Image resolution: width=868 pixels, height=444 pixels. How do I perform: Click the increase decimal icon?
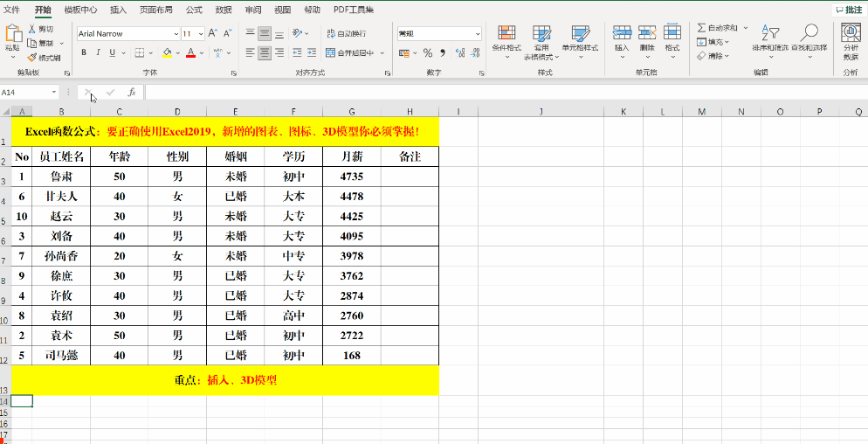(459, 53)
